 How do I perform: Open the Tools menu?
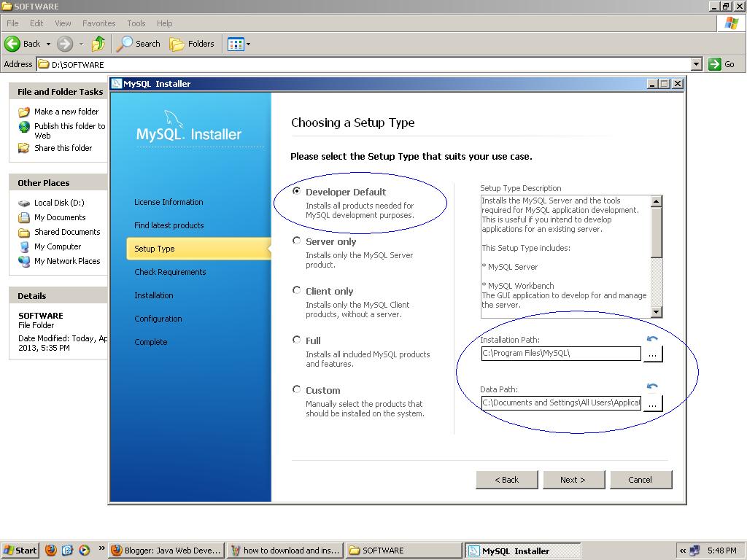point(136,23)
